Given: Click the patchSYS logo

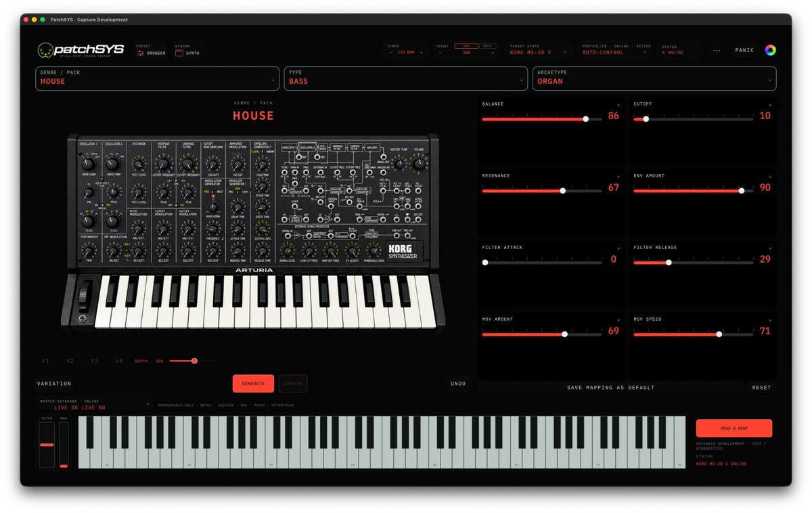Looking at the screenshot, I should point(81,50).
